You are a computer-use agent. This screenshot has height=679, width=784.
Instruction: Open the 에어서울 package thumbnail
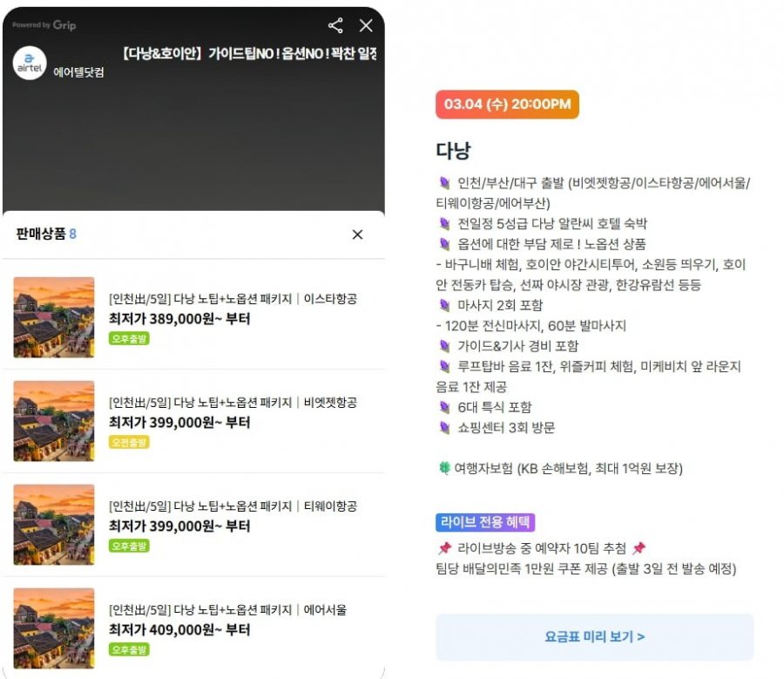click(x=54, y=628)
